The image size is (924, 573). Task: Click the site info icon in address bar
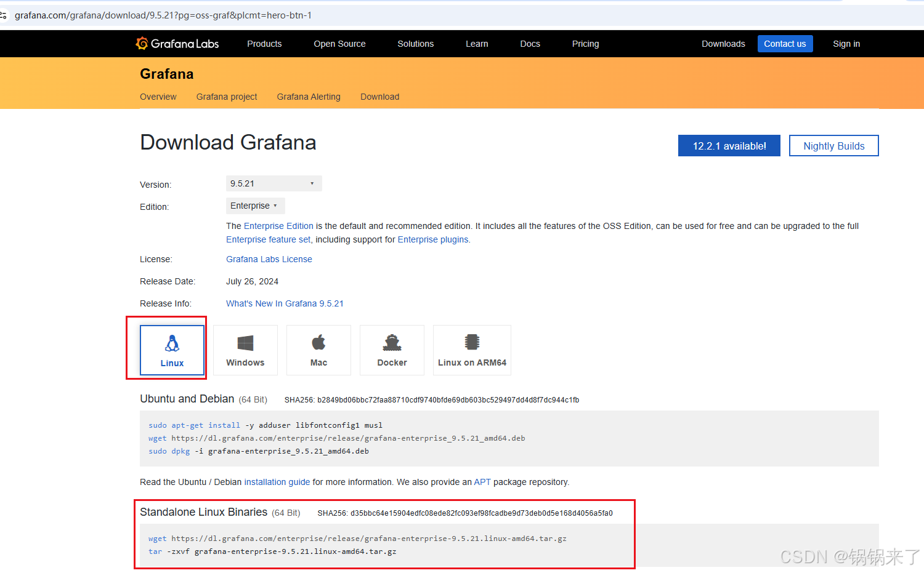(x=4, y=15)
